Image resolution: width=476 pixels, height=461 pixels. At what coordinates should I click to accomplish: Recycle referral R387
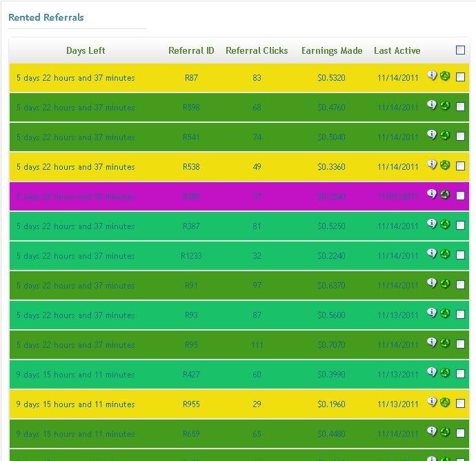tap(445, 224)
